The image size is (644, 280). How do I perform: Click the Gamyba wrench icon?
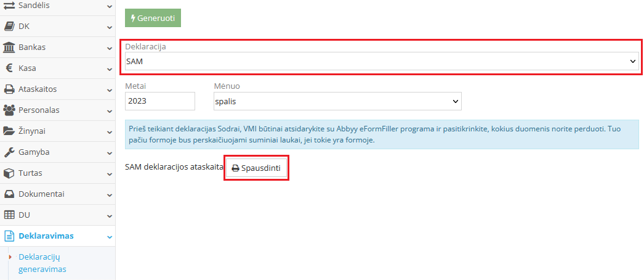pyautogui.click(x=9, y=152)
